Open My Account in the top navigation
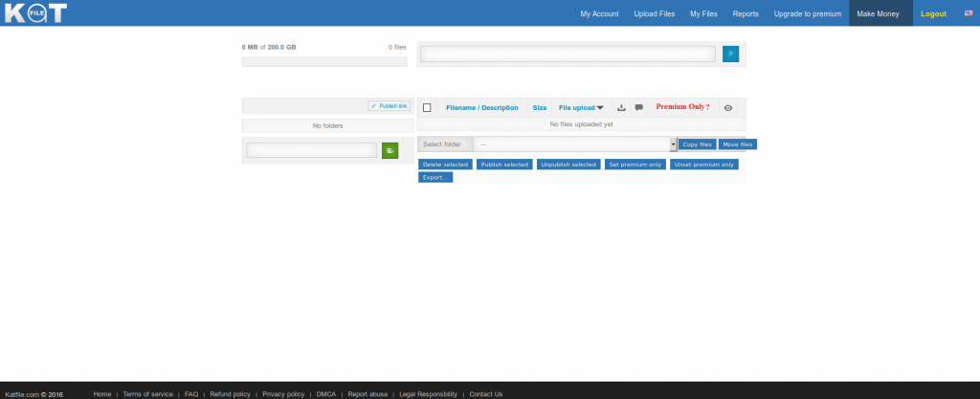 tap(599, 13)
